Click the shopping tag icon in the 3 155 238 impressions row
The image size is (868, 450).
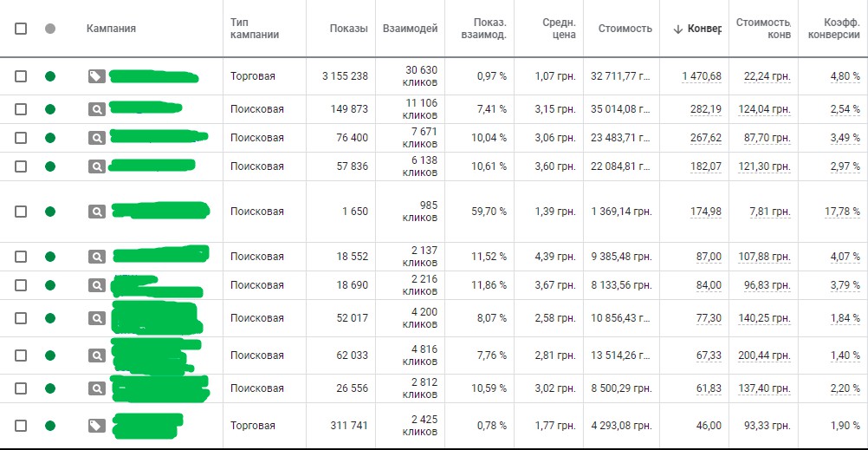point(96,76)
